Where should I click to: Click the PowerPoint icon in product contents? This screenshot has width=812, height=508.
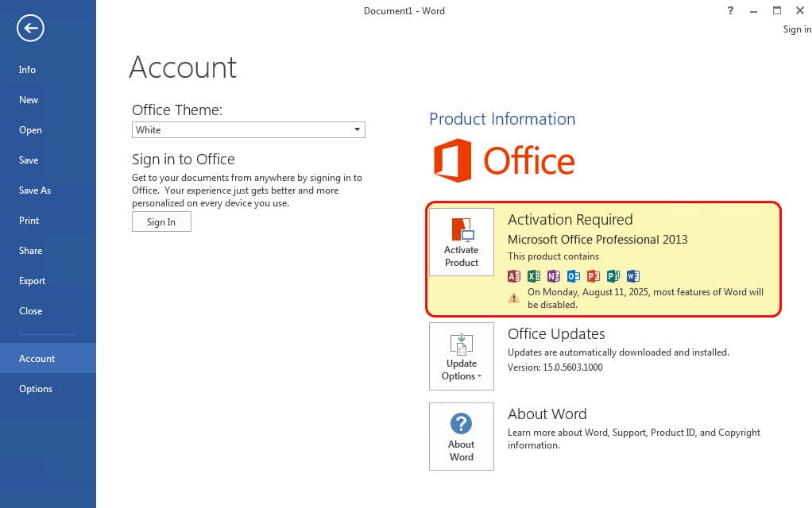[594, 276]
